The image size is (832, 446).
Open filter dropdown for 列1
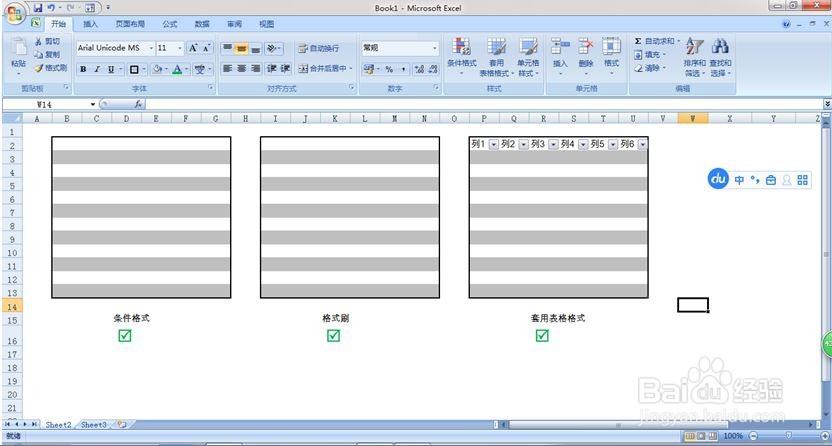[494, 144]
